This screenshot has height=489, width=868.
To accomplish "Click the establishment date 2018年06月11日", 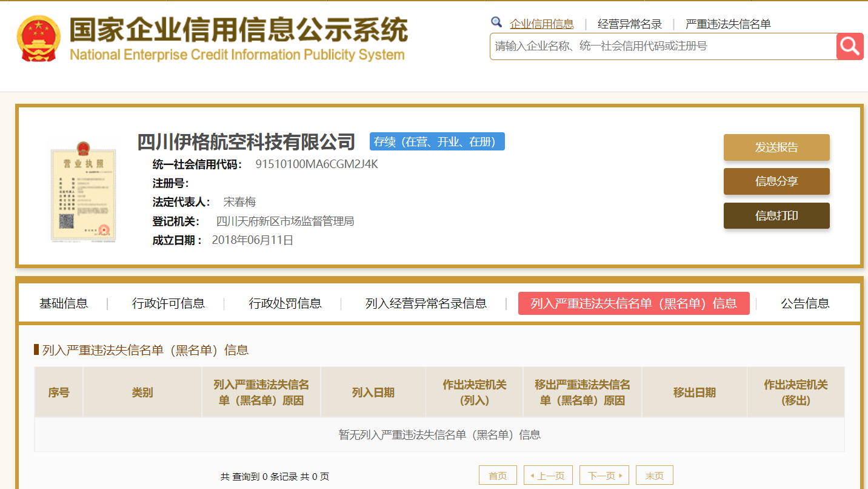I will point(253,240).
